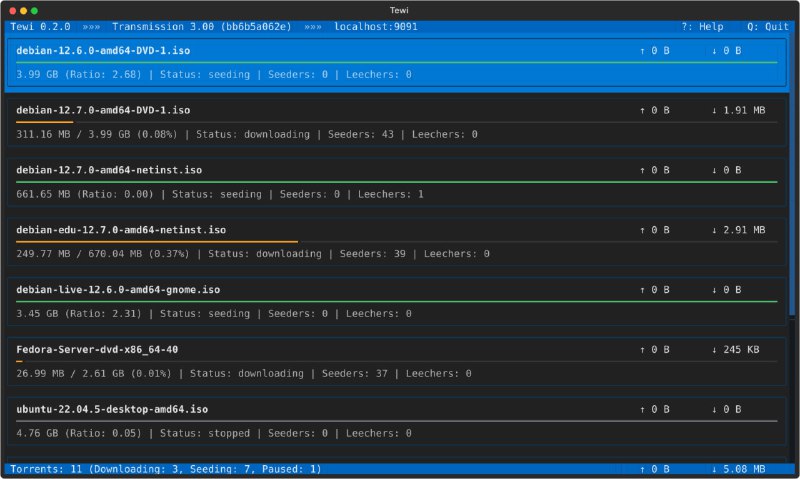800x479 pixels.
Task: Click the localhost:9091 connection label
Action: (x=376, y=27)
